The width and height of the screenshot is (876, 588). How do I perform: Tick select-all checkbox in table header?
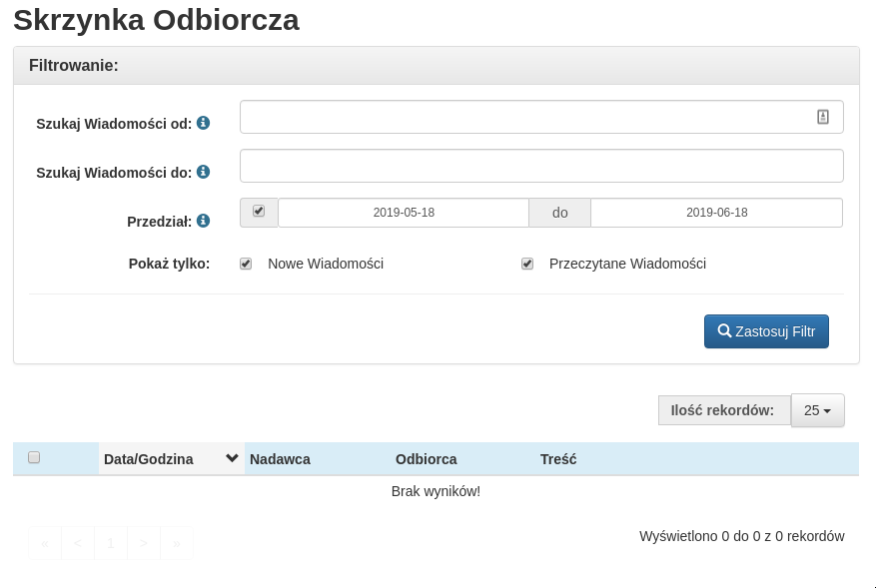(x=34, y=457)
